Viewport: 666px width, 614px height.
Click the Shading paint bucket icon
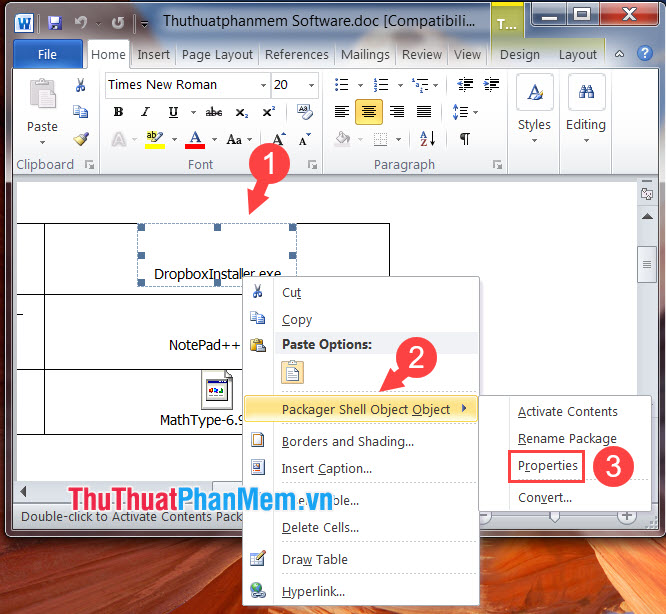(x=343, y=139)
